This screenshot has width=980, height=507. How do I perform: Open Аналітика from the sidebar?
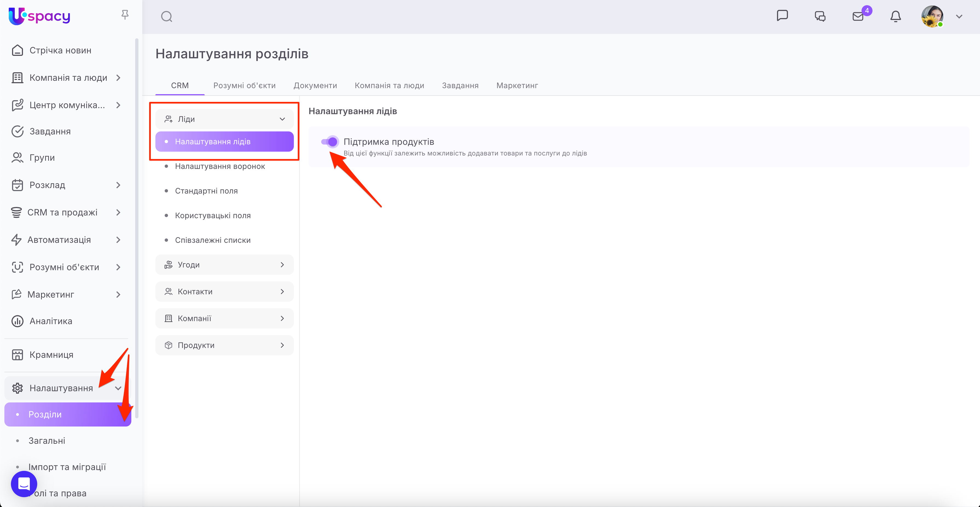pyautogui.click(x=51, y=321)
